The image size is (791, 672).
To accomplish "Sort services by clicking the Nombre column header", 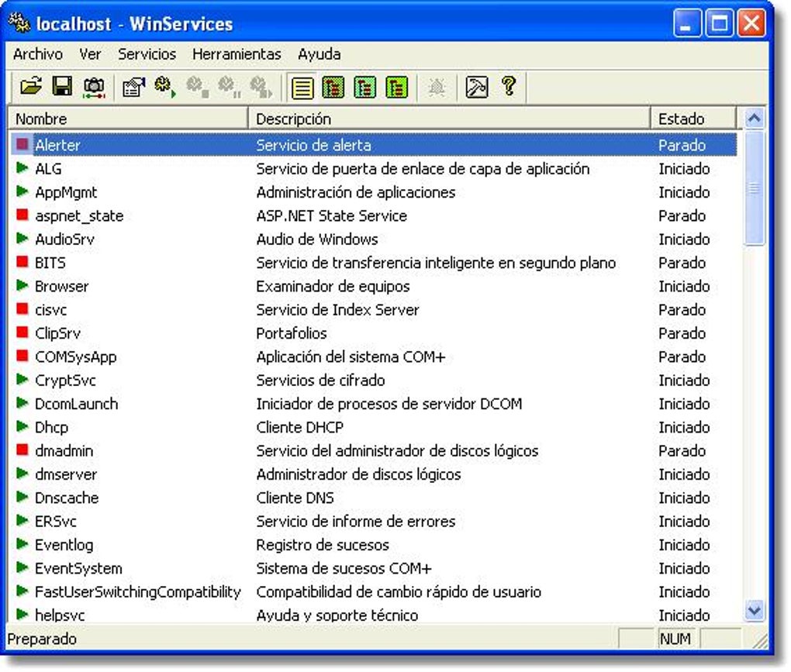I will click(128, 118).
